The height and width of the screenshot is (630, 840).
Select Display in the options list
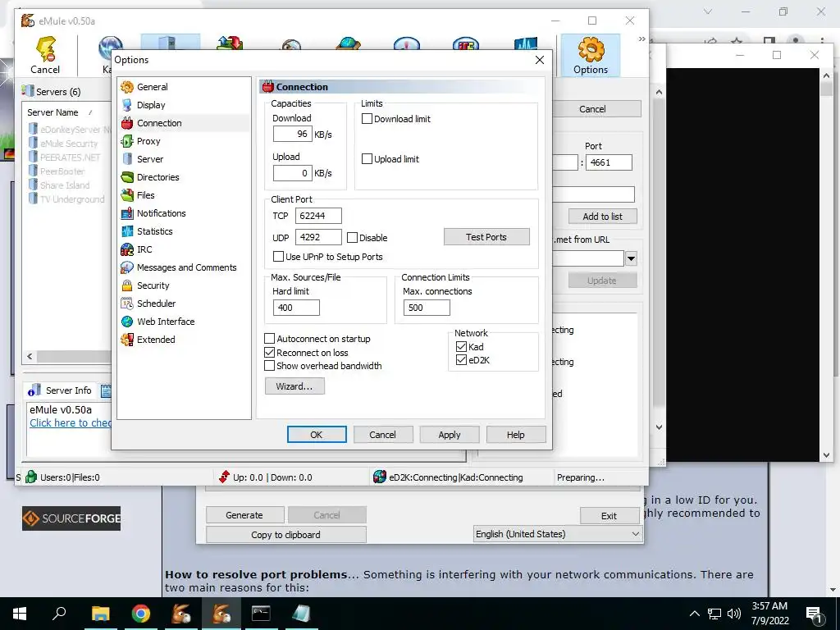[x=151, y=105]
